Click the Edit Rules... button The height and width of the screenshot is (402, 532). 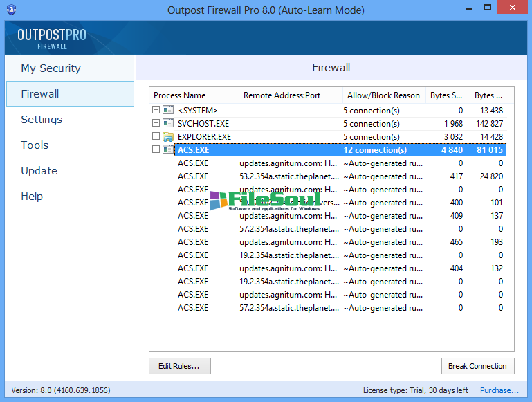click(180, 366)
